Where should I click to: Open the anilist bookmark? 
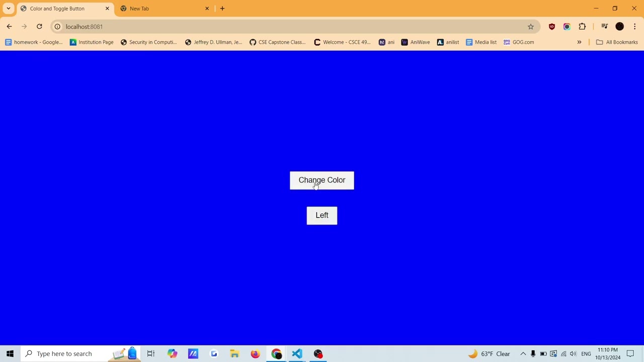point(448,42)
